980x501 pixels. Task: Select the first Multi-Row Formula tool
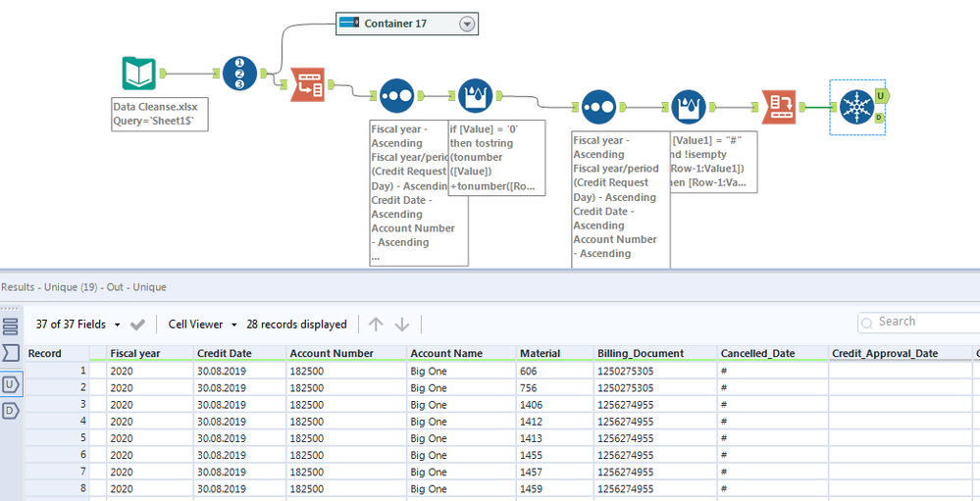pyautogui.click(x=476, y=95)
